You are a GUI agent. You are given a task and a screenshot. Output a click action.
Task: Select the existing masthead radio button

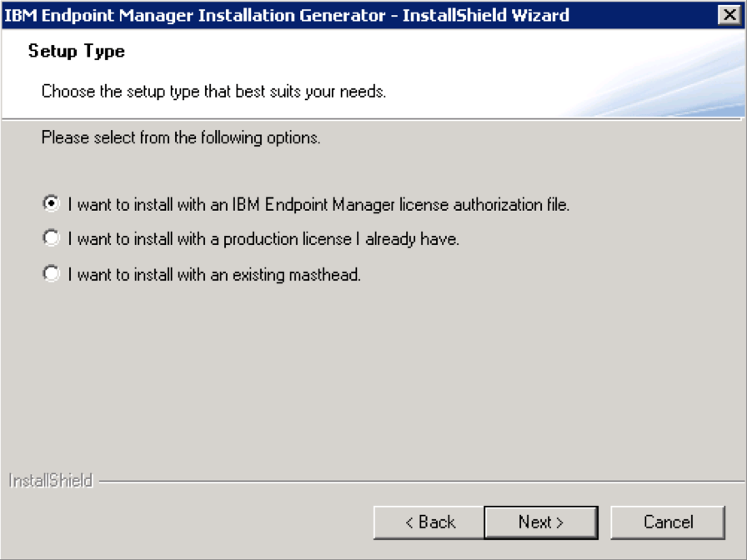coord(52,273)
